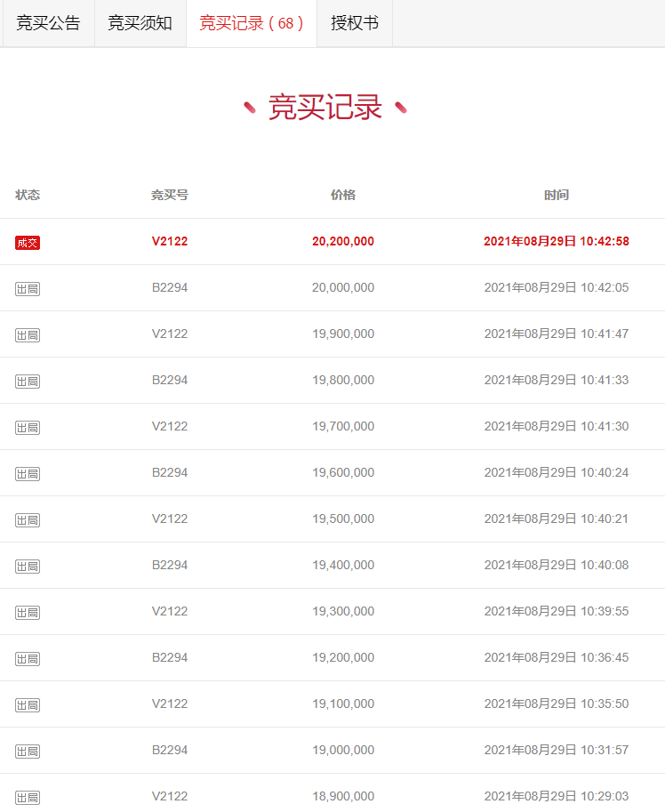Open the 授权书 tab
Screen dimensions: 665x812
point(355,23)
